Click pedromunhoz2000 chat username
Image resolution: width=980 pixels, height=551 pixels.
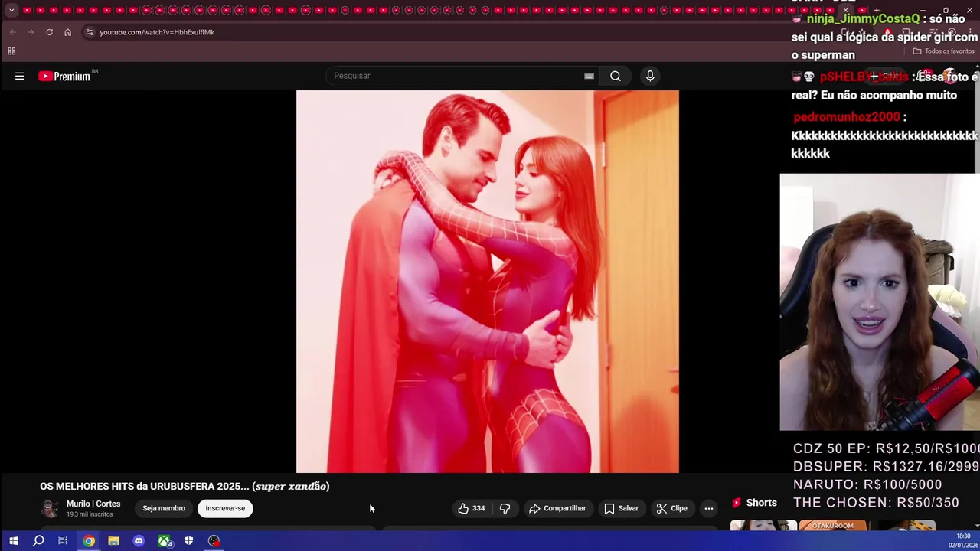[847, 117]
